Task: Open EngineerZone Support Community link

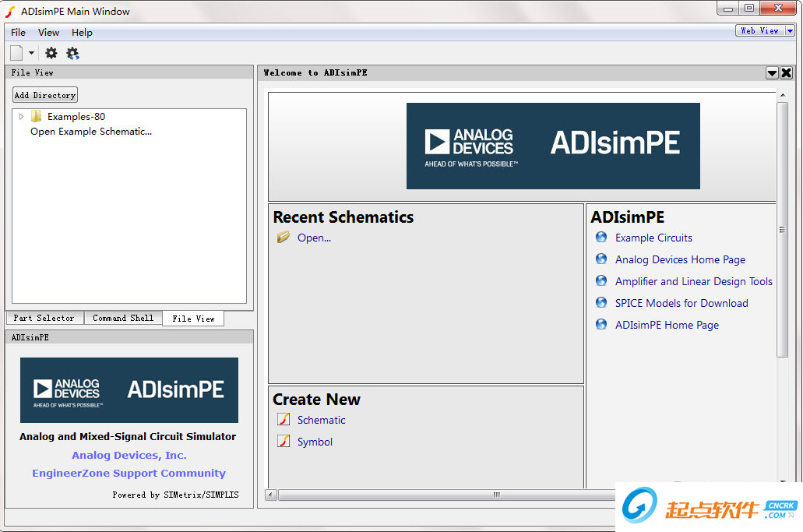Action: pos(129,473)
